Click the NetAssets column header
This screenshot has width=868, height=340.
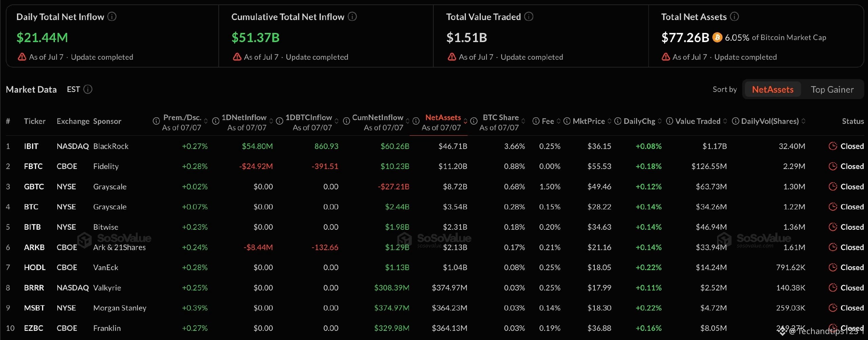pos(443,117)
